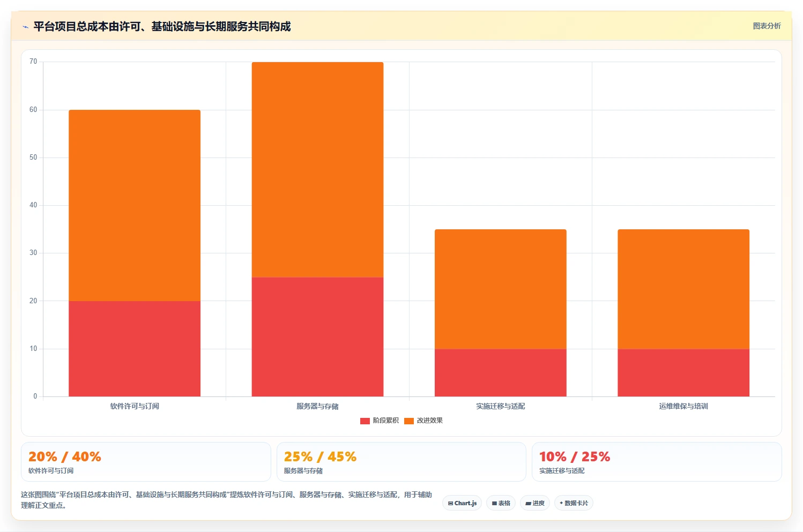803x532 pixels.
Task: Click the 60 y-axis tick label
Action: [x=33, y=110]
